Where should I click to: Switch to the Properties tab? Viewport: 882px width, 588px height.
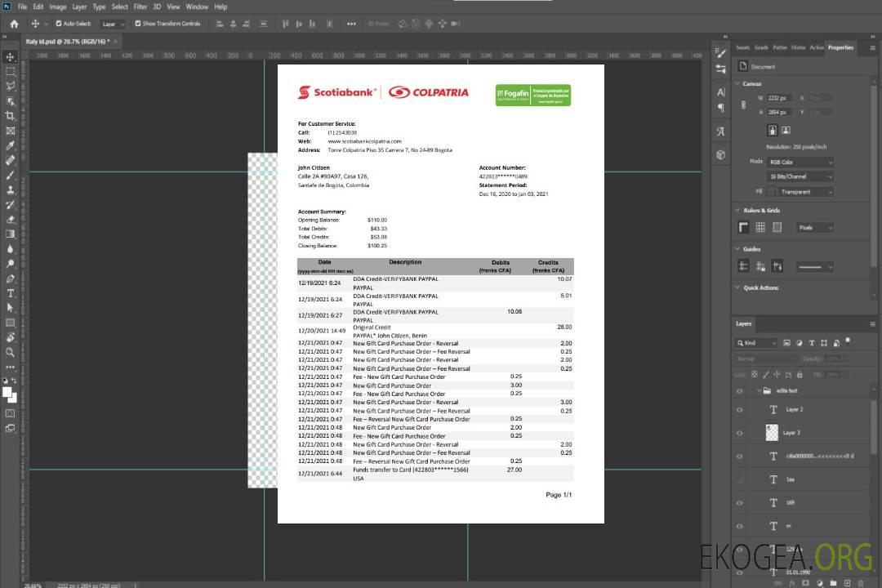[x=840, y=47]
